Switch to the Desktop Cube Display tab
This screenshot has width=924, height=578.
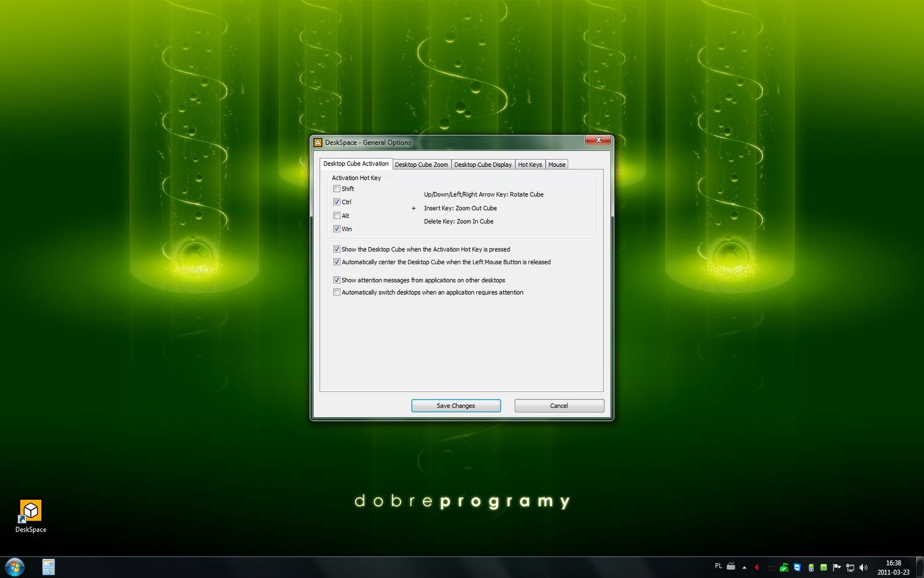pos(483,165)
